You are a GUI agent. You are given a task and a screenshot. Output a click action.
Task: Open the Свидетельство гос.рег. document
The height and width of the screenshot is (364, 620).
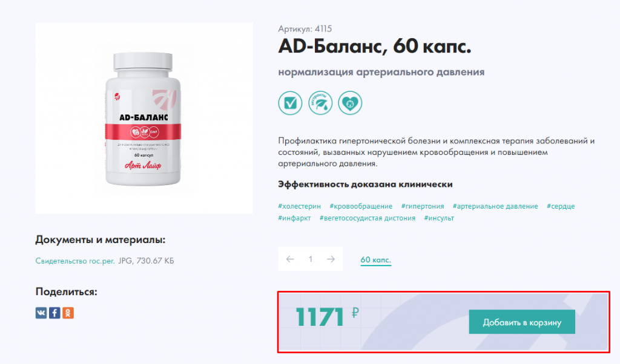(x=75, y=261)
